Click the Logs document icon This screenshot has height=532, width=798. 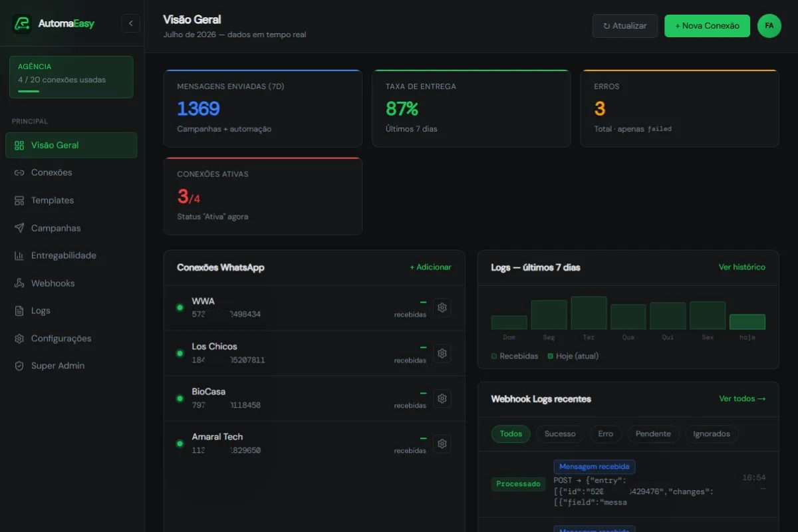click(x=19, y=311)
